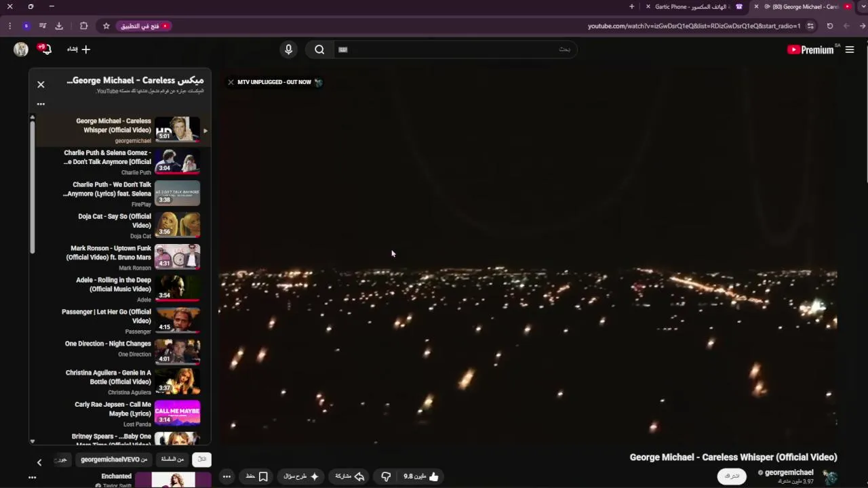Navigate back in the browser
The height and width of the screenshot is (488, 868).
[863, 26]
